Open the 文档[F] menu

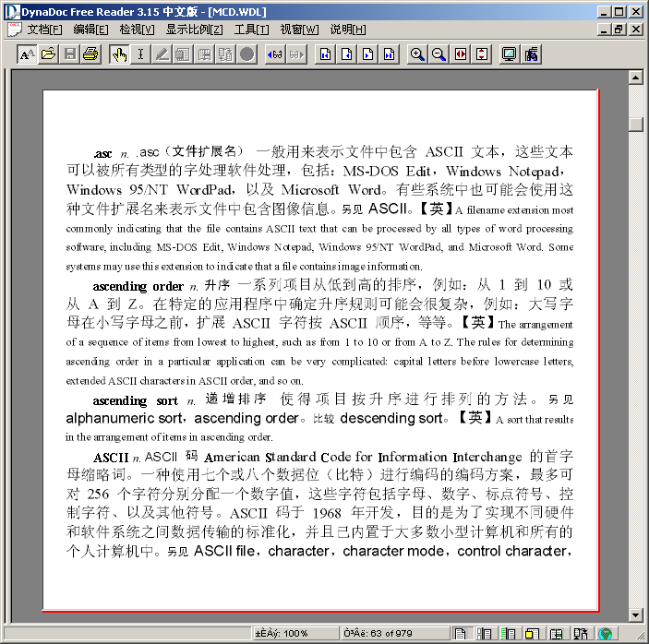tap(44, 30)
